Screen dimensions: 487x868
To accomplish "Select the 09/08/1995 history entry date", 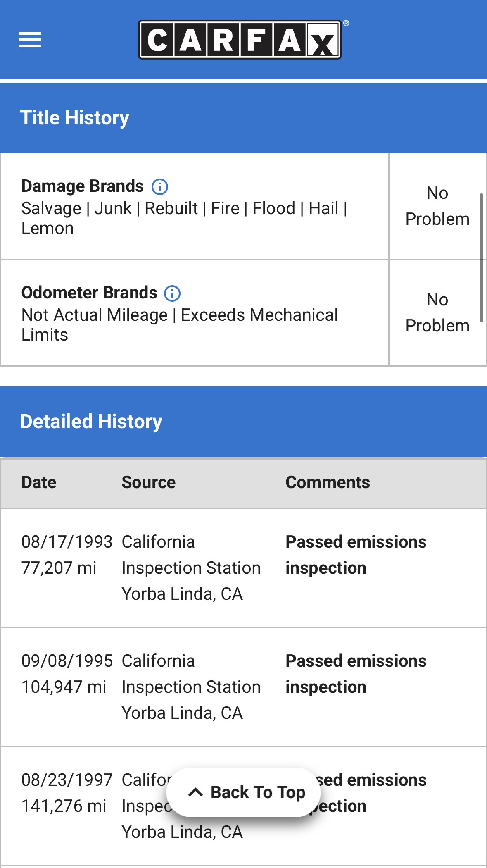I will 67,661.
